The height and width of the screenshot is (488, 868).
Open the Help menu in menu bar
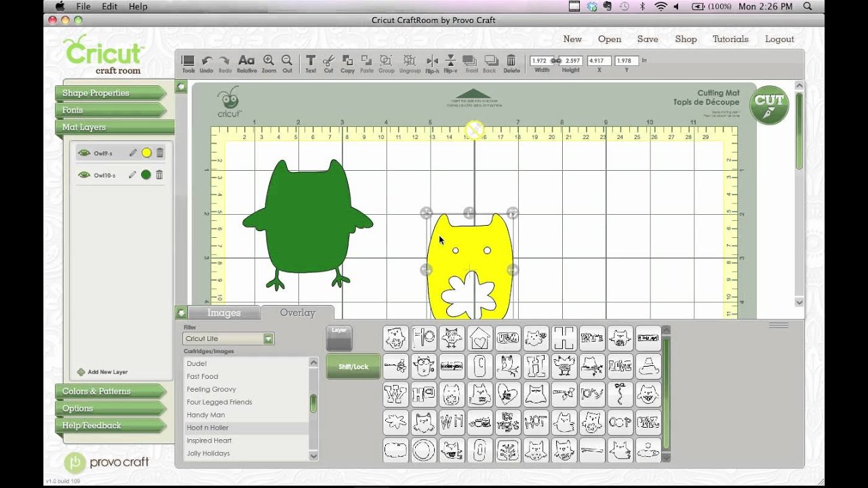pyautogui.click(x=138, y=6)
